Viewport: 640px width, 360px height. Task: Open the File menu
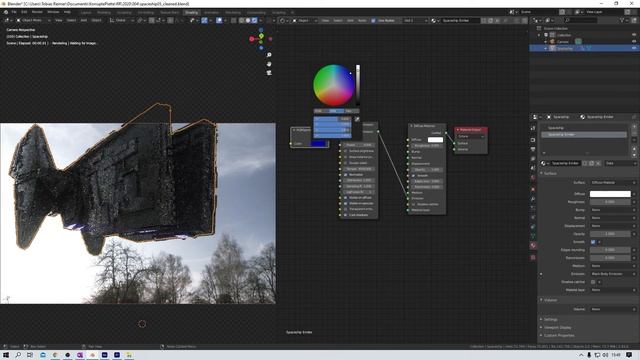pos(14,12)
